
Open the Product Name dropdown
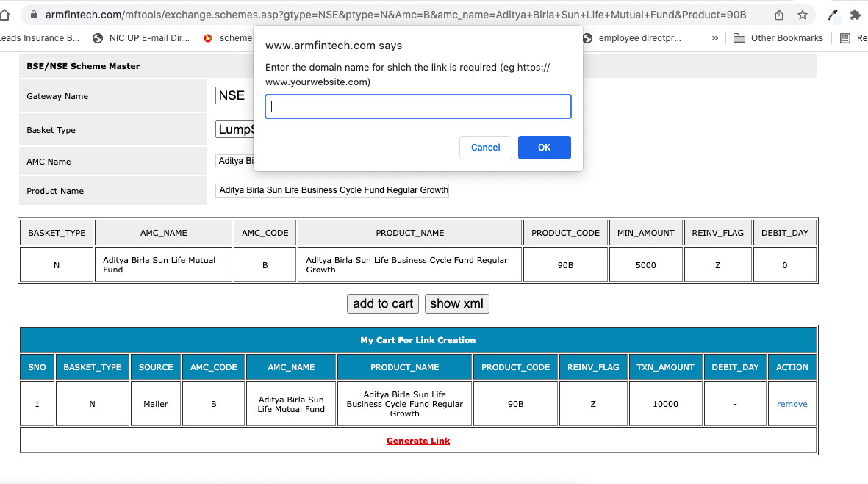click(332, 190)
